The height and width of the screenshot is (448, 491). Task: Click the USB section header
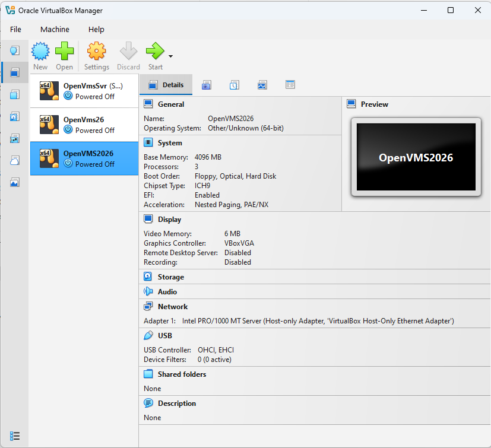(x=164, y=336)
